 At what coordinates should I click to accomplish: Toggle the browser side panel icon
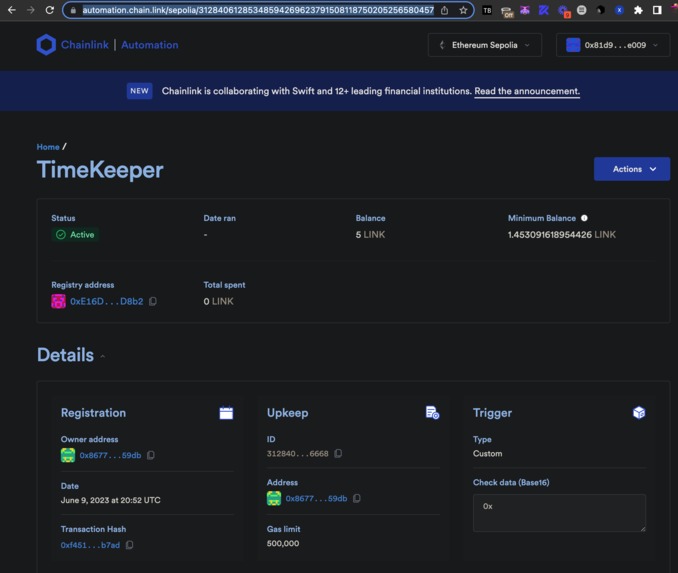tap(657, 10)
